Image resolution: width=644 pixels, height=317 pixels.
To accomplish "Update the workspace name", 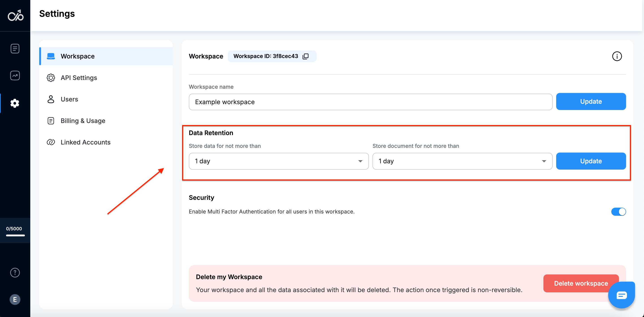I will [591, 101].
